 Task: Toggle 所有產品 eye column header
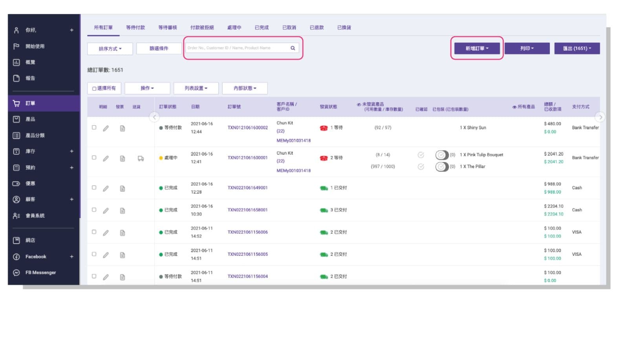(524, 107)
